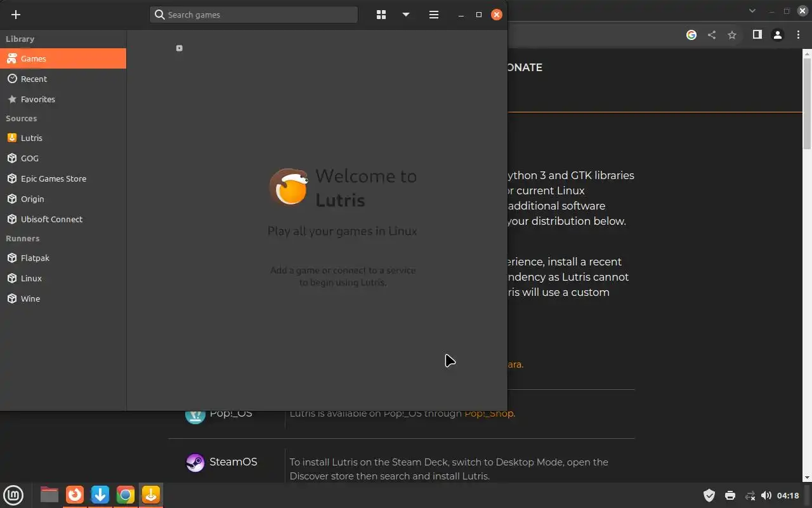The image size is (812, 508).
Task: Select the Wine runner
Action: tap(63, 298)
